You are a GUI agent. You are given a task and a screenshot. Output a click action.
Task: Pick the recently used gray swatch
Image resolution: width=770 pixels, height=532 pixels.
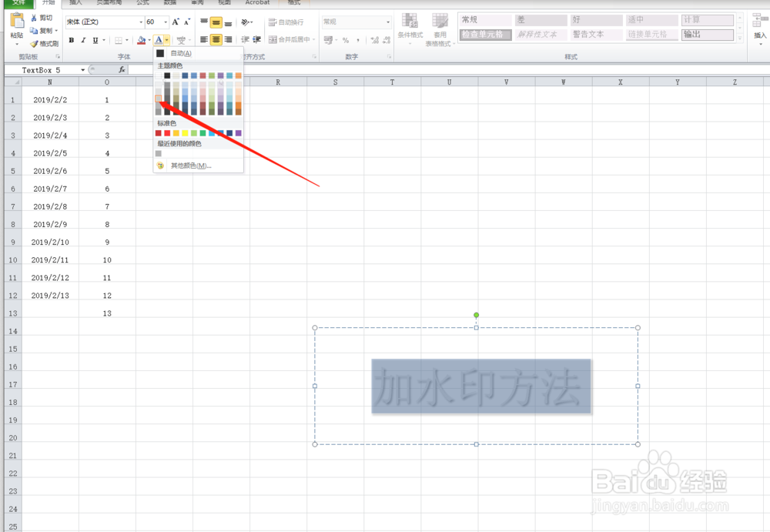tap(158, 154)
